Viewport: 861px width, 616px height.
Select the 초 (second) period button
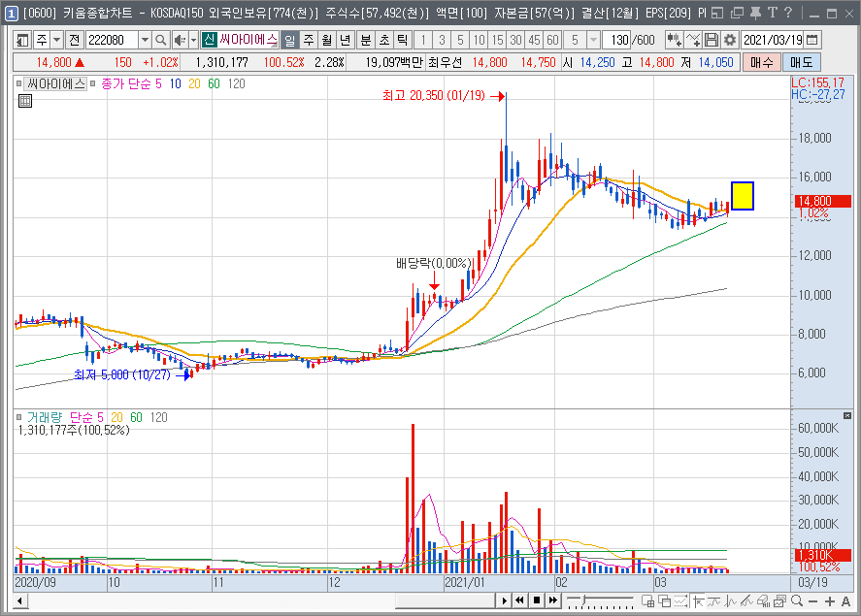(384, 40)
